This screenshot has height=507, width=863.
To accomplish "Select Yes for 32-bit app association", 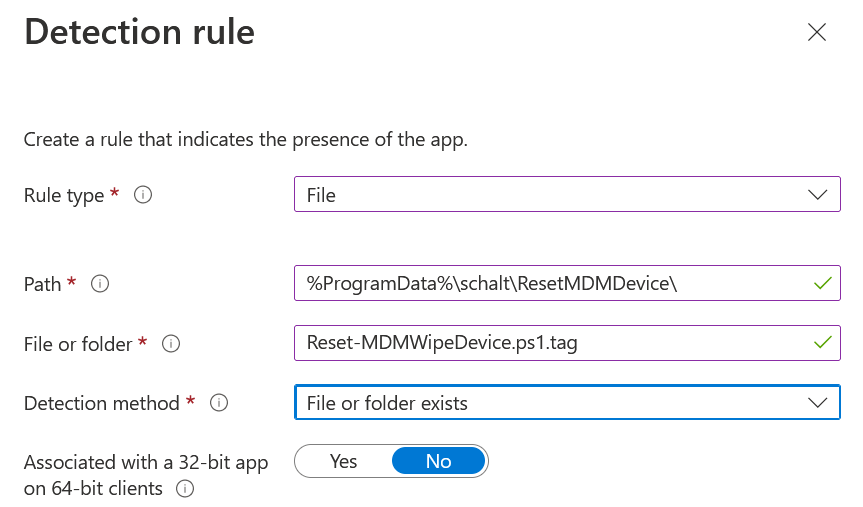I will pos(343,461).
